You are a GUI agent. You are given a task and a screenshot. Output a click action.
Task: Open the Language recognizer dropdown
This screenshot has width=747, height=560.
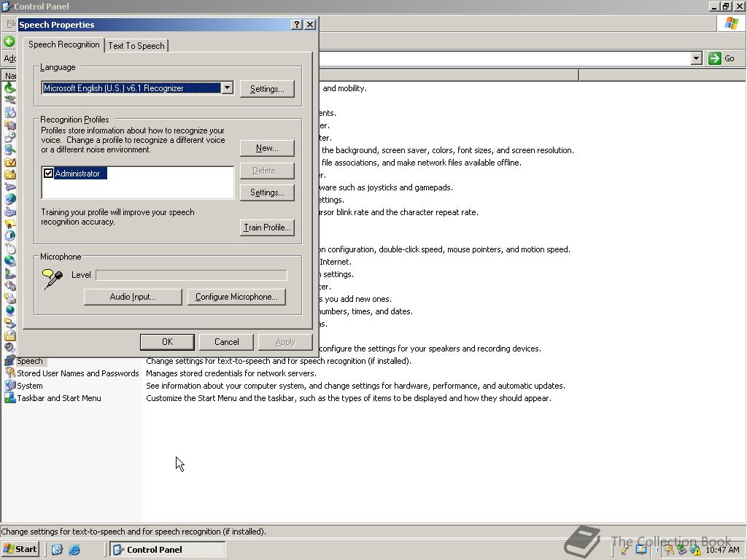coord(228,87)
